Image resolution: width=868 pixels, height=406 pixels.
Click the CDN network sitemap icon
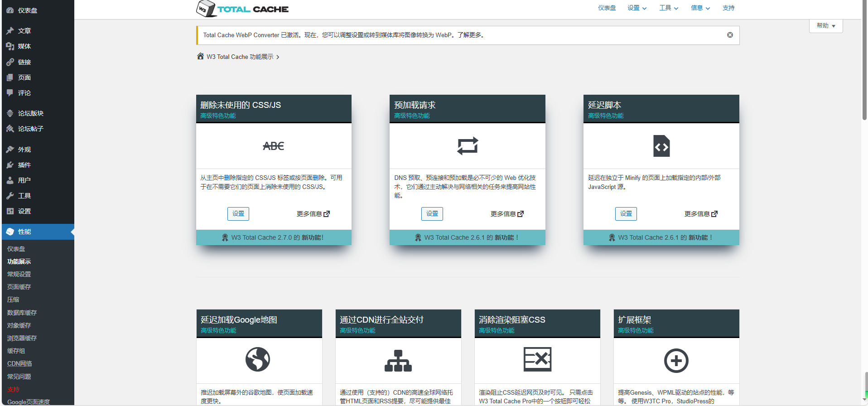click(398, 361)
